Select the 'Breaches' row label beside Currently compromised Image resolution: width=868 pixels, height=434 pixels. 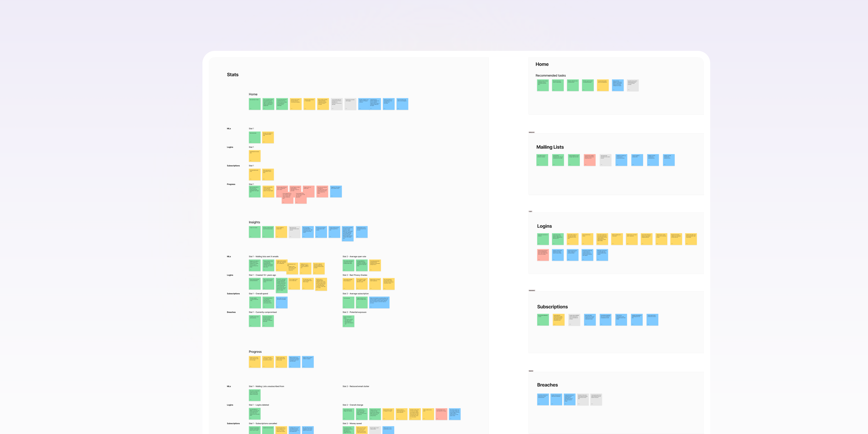point(231,312)
